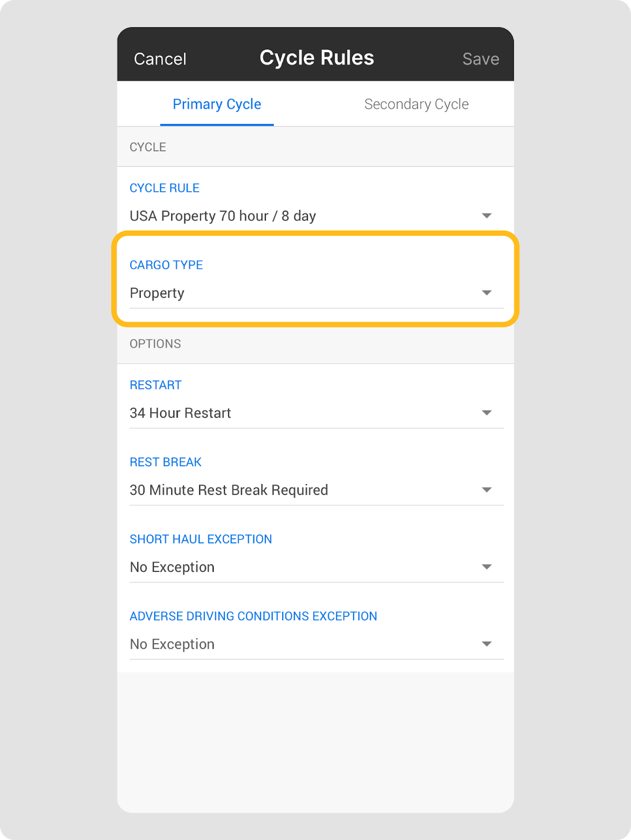The image size is (631, 840).
Task: Click the Cycle Rule dropdown arrow
Action: point(487,216)
